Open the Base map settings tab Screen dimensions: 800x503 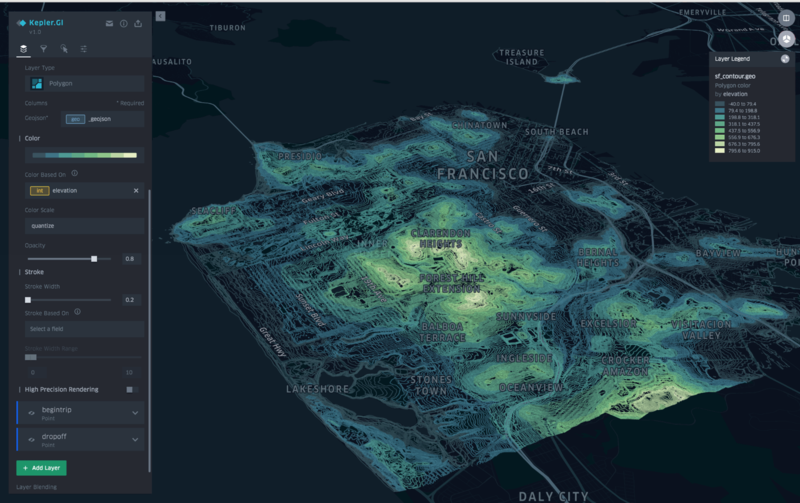pos(84,49)
